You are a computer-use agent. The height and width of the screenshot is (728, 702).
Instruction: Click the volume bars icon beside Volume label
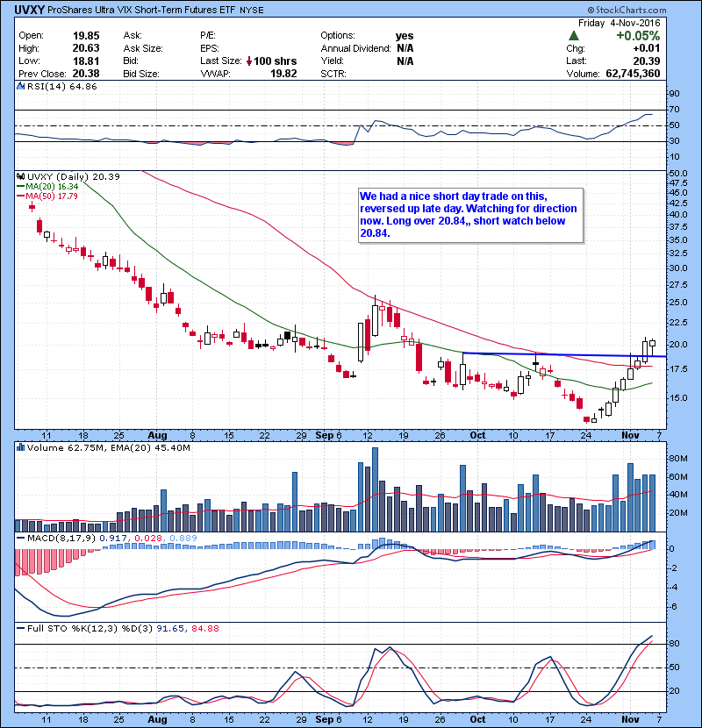20,447
